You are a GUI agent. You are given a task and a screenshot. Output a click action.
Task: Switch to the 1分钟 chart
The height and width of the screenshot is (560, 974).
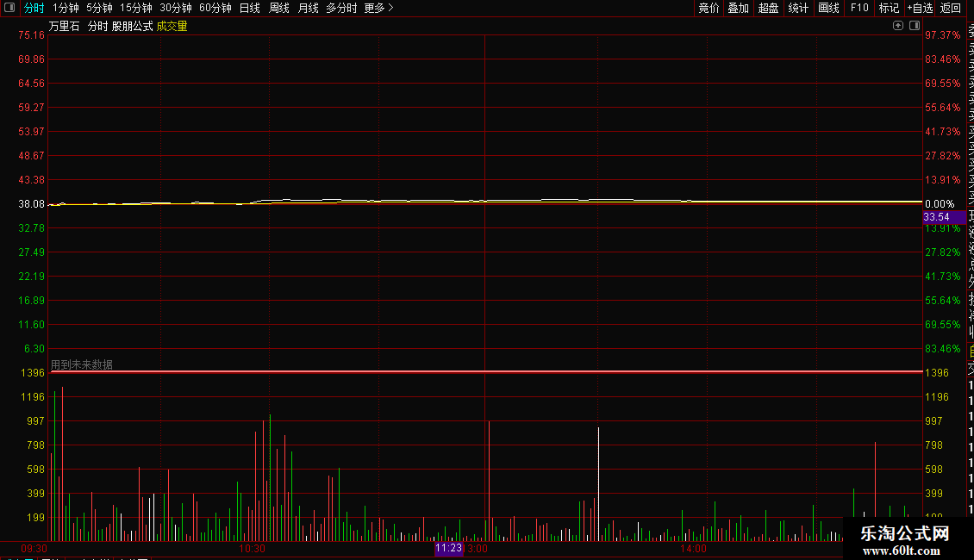(66, 8)
